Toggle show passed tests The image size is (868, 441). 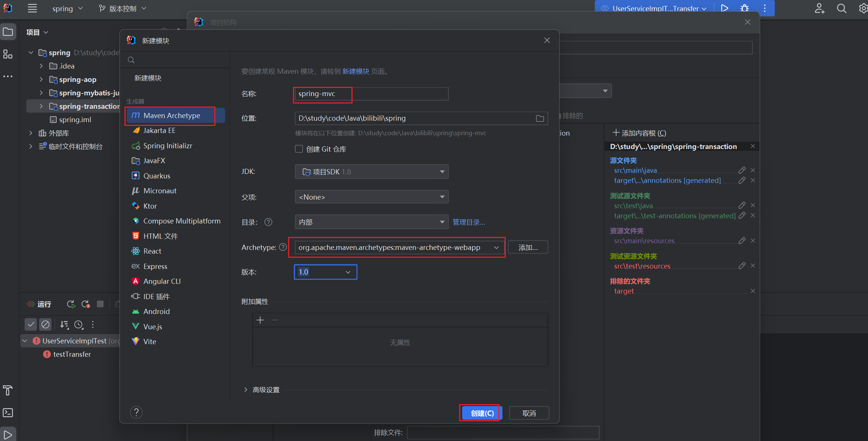[31, 324]
